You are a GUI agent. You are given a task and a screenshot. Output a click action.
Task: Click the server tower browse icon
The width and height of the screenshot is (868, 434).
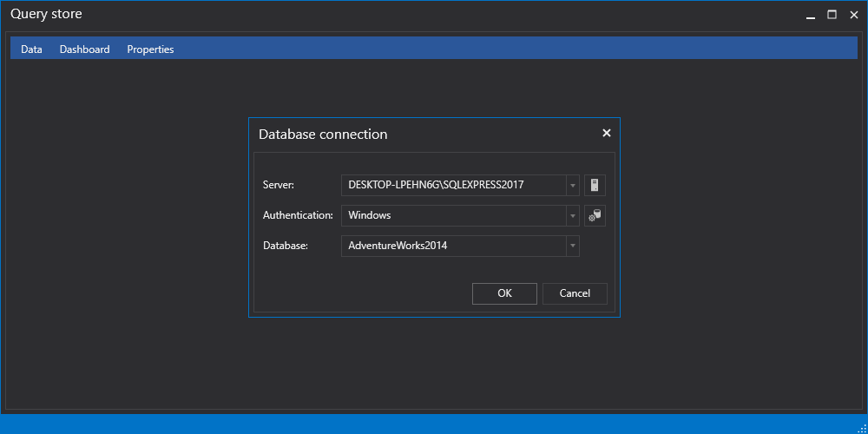coord(595,185)
